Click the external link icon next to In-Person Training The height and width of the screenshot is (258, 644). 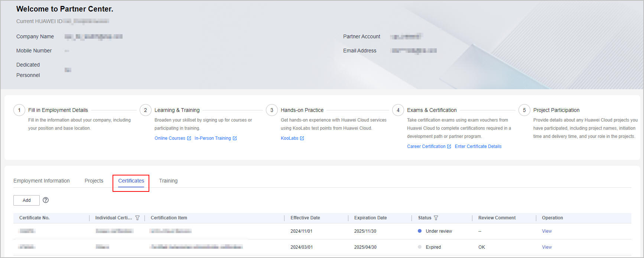235,138
